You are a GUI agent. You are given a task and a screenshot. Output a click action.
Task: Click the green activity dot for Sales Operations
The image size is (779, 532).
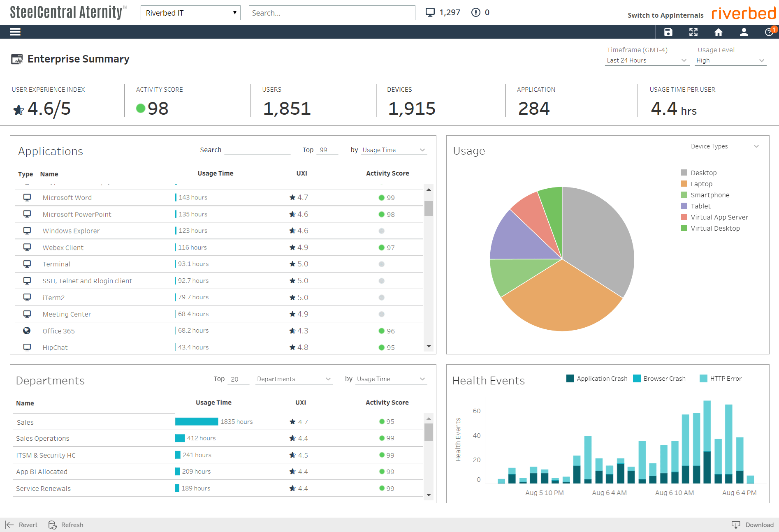tap(382, 438)
